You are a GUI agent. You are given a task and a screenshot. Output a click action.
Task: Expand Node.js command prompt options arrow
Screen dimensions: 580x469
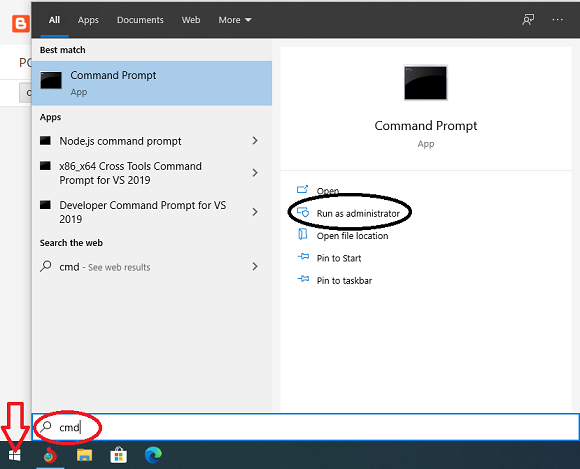tap(255, 141)
